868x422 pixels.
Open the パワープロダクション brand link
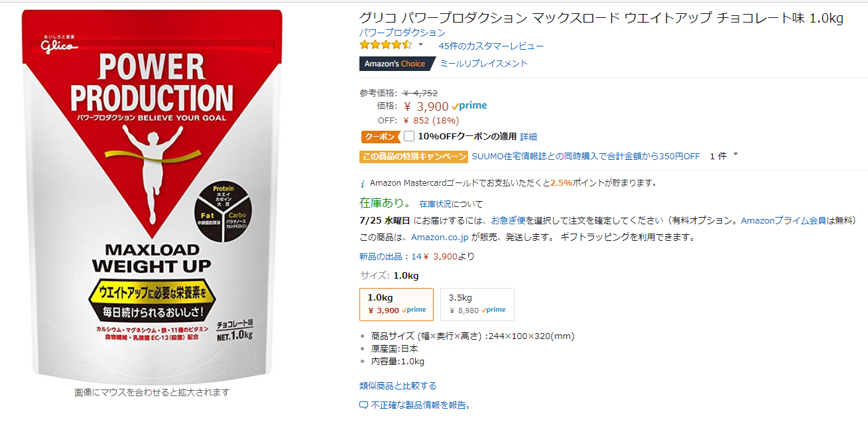tap(403, 33)
